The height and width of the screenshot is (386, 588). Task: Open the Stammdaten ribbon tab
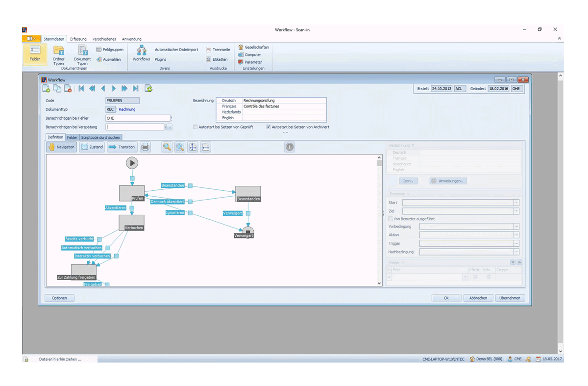point(54,39)
